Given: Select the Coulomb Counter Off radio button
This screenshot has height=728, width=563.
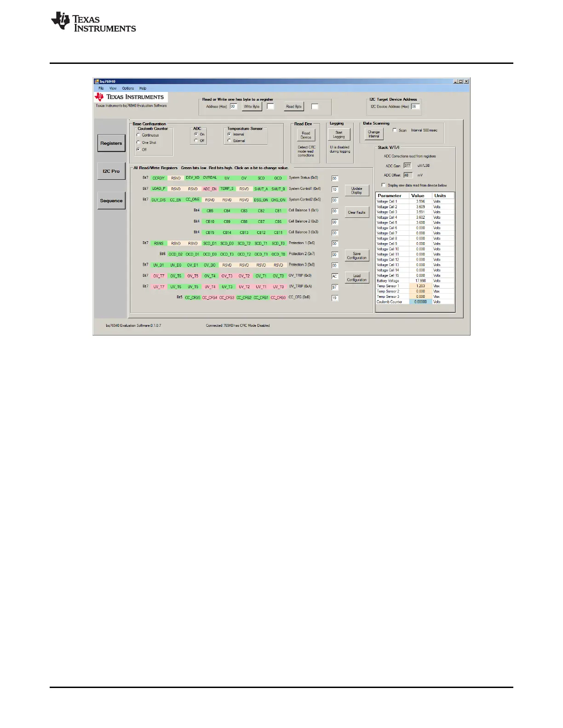Looking at the screenshot, I should pos(138,149).
